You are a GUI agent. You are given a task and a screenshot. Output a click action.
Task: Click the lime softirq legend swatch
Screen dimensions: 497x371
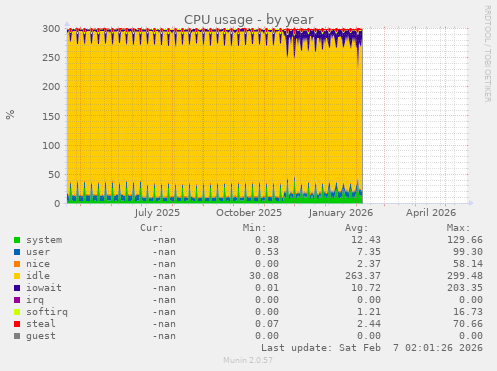(x=17, y=312)
